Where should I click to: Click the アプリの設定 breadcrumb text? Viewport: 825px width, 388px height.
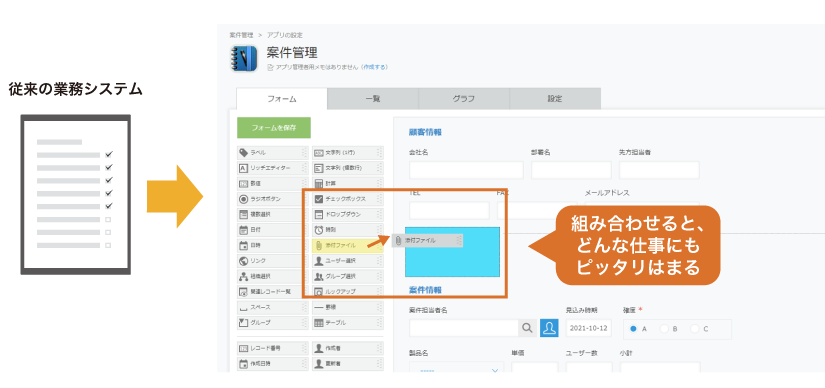click(285, 35)
